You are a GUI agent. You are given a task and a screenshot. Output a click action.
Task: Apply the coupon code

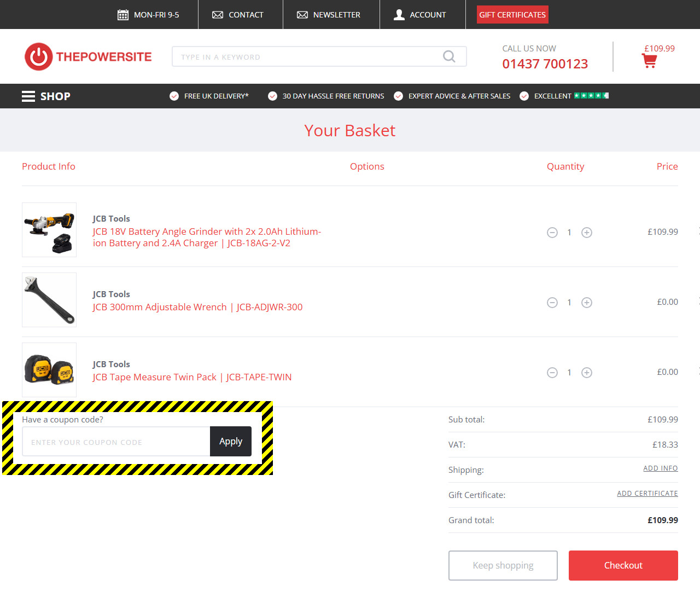(x=231, y=441)
